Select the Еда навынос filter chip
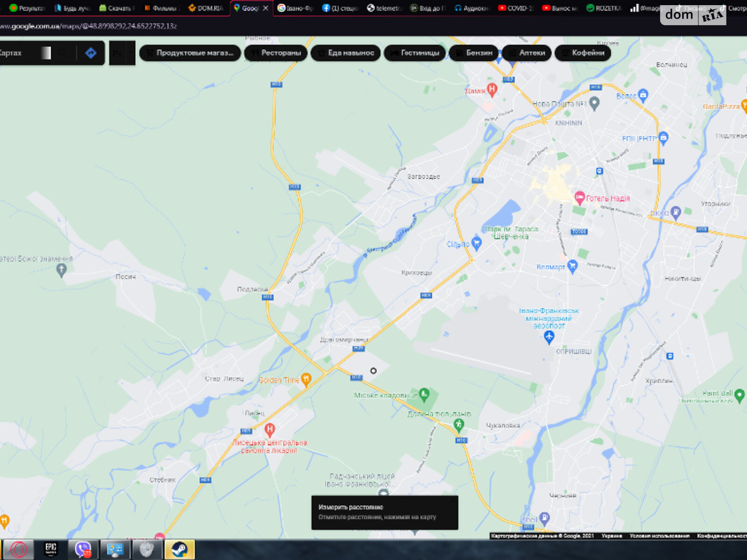 point(346,53)
